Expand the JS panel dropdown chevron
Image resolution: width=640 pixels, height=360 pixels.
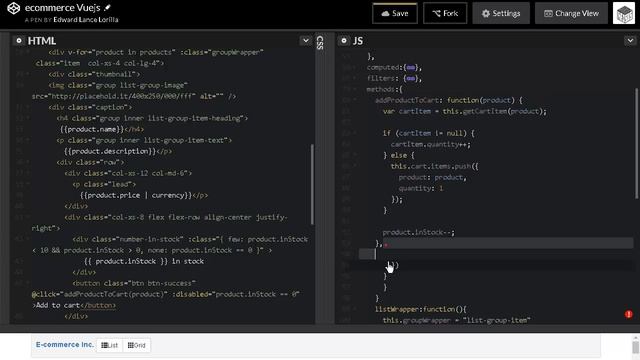[x=630, y=41]
